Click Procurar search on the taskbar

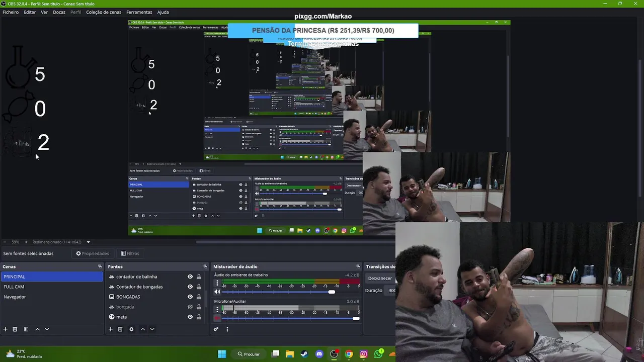coord(249,354)
